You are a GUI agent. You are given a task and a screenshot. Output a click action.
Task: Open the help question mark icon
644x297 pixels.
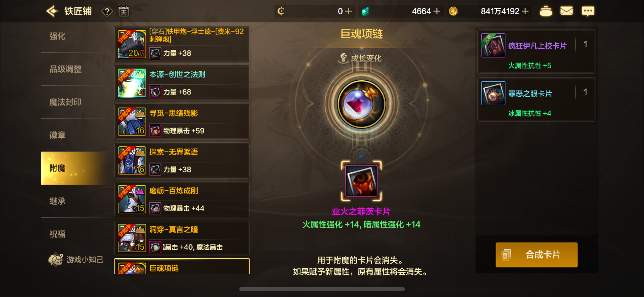tap(107, 11)
